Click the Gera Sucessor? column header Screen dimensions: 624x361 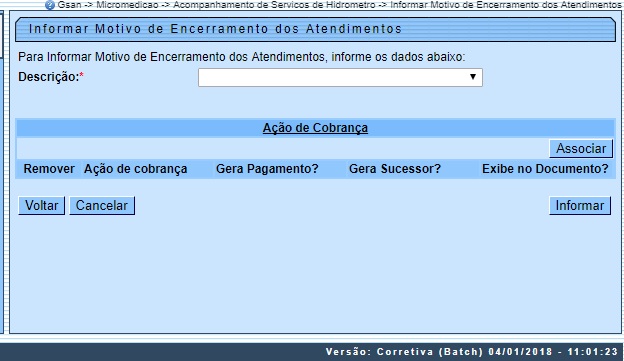[x=395, y=169]
